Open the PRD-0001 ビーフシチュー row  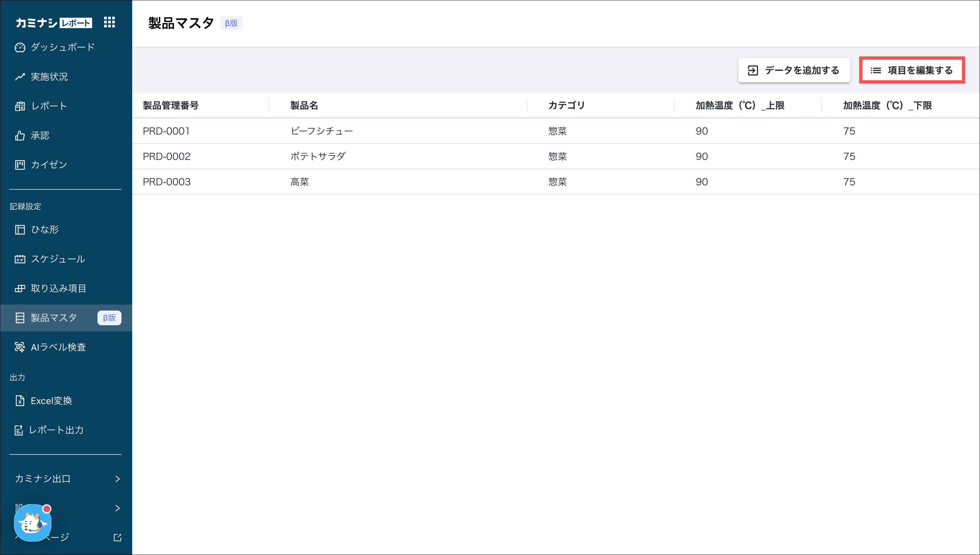322,131
